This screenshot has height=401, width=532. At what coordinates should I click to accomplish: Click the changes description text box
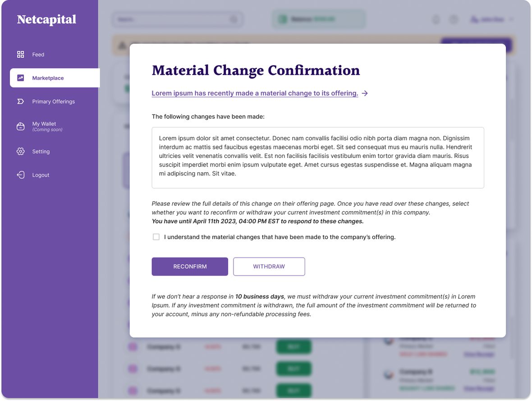click(318, 157)
